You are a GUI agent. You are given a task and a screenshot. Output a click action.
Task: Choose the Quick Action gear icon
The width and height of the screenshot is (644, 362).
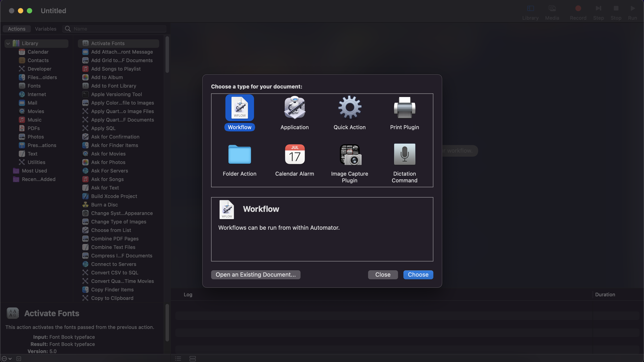click(x=350, y=107)
